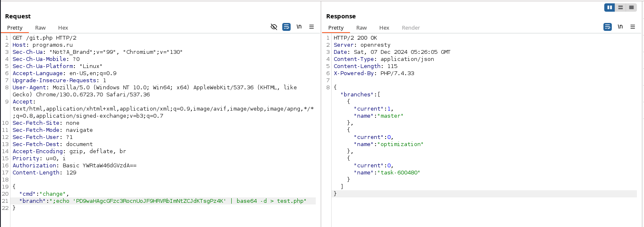The width and height of the screenshot is (644, 227).
Task: Click the GET /git.php HTTP/2 line
Action: click(44, 38)
